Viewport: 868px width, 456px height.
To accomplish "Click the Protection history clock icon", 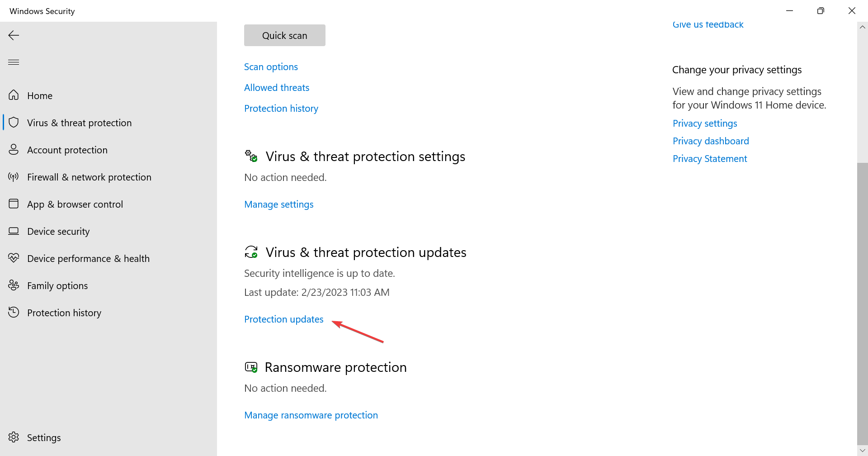I will [x=14, y=312].
